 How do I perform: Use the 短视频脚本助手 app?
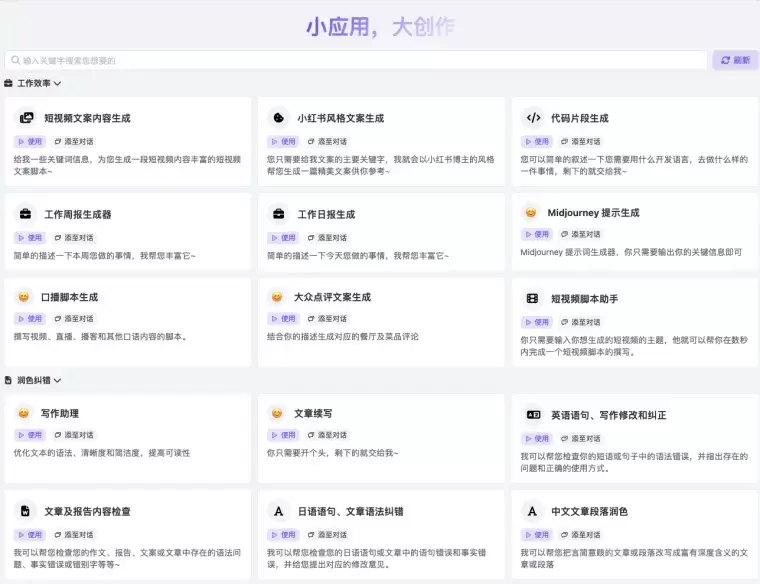537,322
